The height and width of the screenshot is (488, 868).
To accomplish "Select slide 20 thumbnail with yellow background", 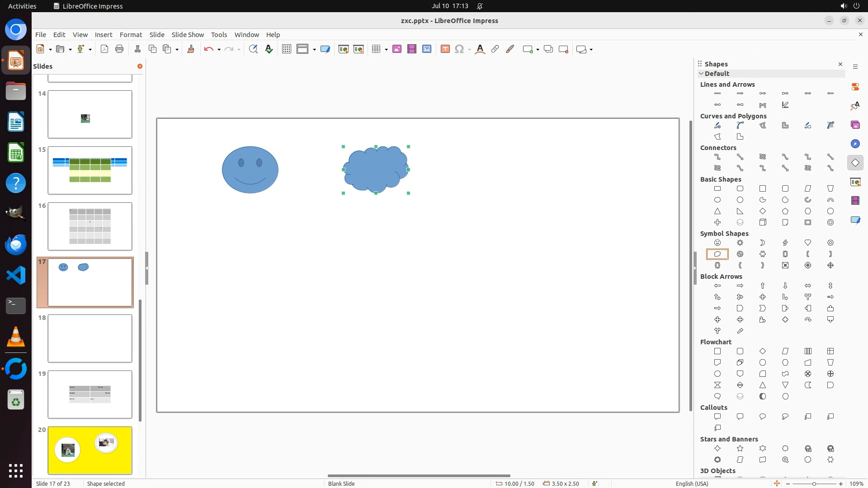I will coord(90,450).
